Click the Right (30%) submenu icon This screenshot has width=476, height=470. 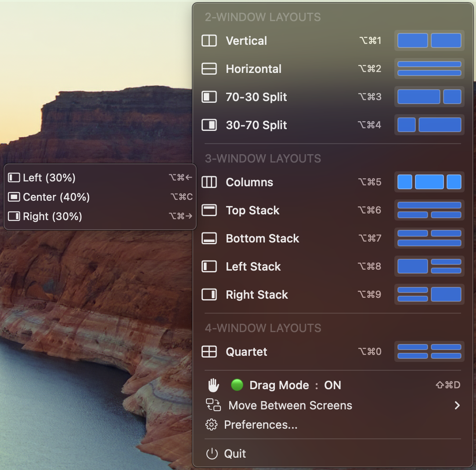14,216
